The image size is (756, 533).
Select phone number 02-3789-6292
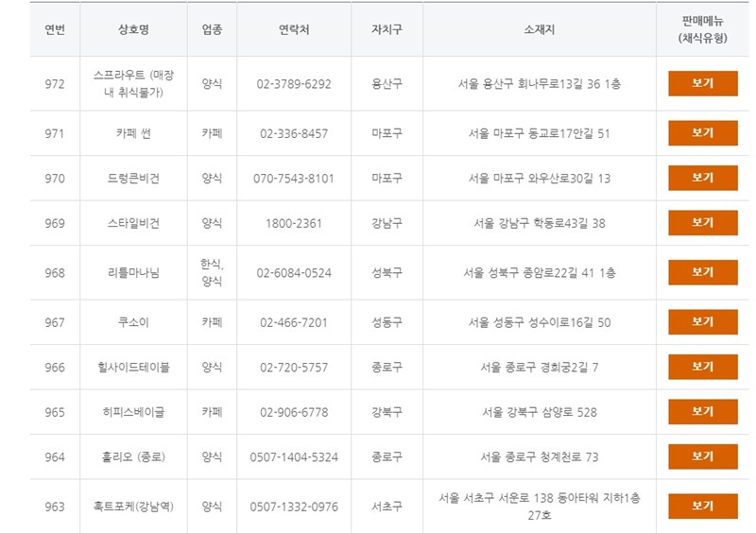[x=294, y=84]
